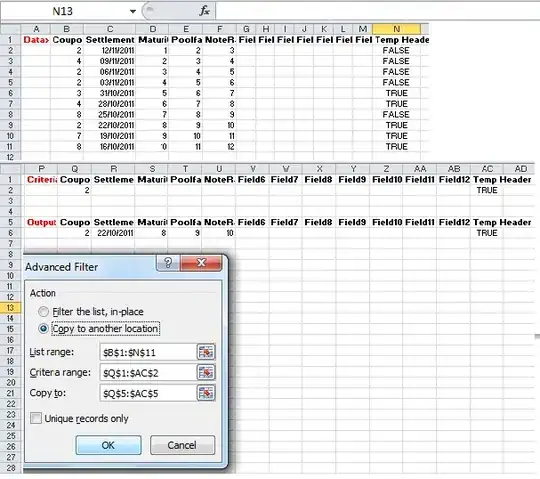Viewport: 540px width, 479px height.
Task: Click value 12 in column F row 11
Action: 219,146
